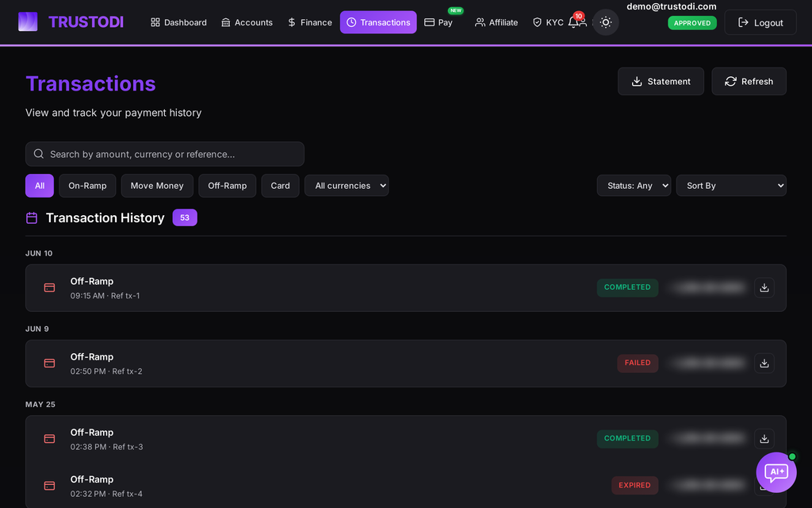
Task: Select the Transactions nav tab
Action: (x=378, y=22)
